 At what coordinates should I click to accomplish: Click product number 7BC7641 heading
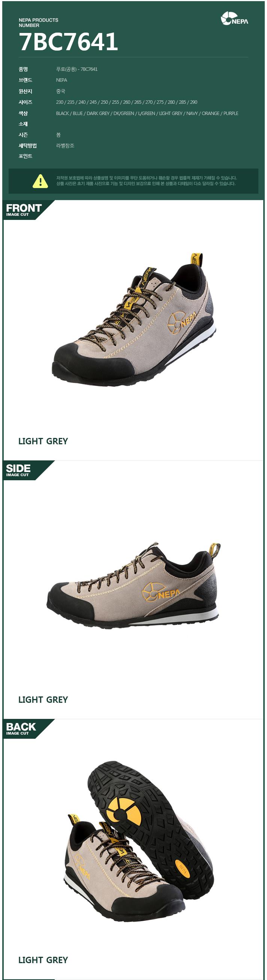(68, 42)
